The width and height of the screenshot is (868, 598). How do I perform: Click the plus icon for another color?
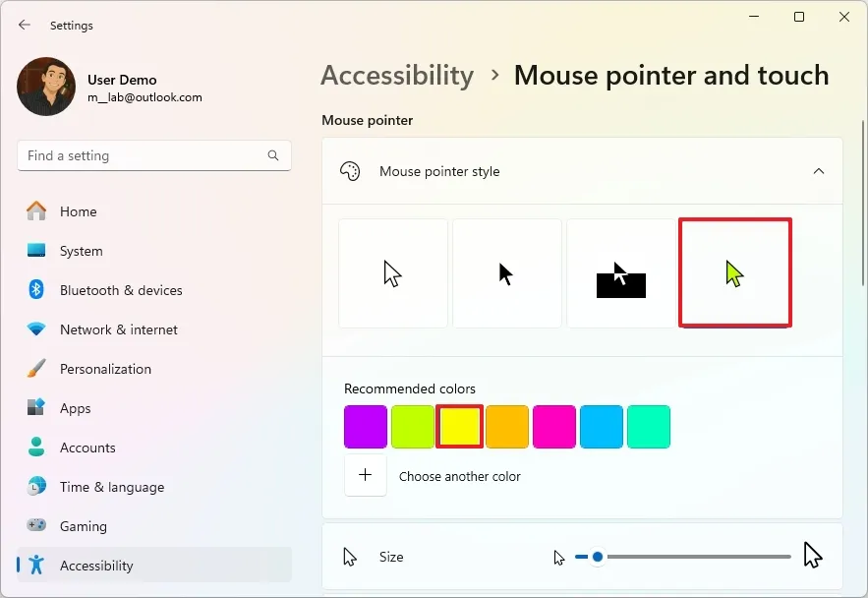tap(366, 476)
